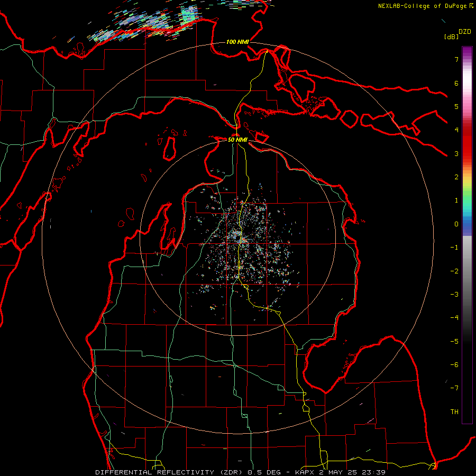Click the 5 value on the color scale
Screen dimensions: 476x476
point(456,106)
